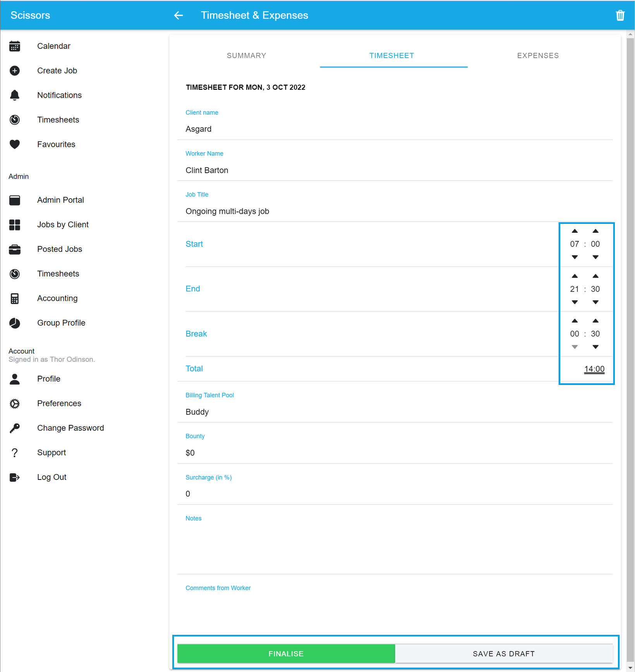Screen dimensions: 635x672
Task: Go back using the header arrow
Action: pos(178,15)
